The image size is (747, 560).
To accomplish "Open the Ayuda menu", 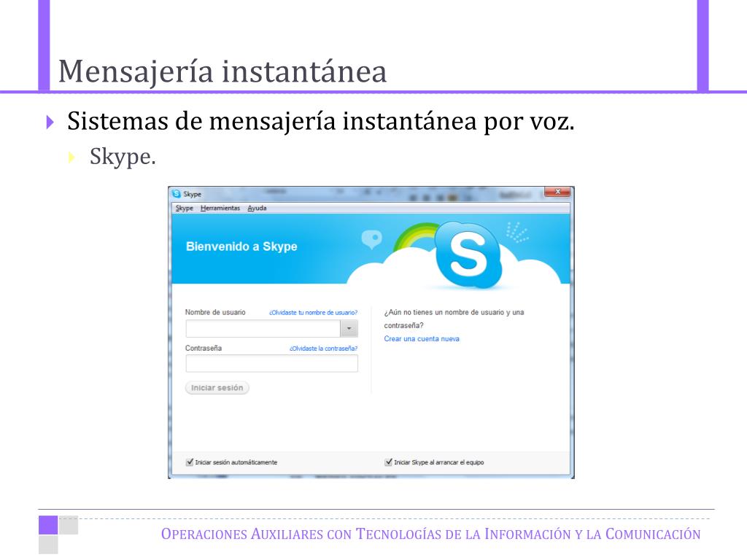I will coord(257,208).
